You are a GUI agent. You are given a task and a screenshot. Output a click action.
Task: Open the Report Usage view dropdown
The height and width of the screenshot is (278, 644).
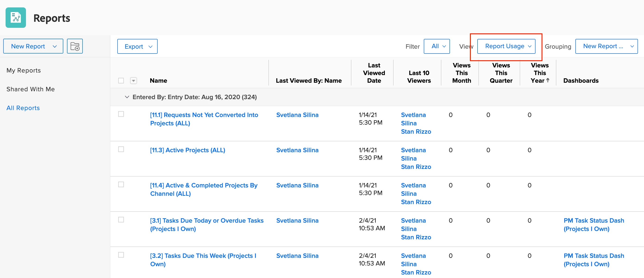click(506, 46)
